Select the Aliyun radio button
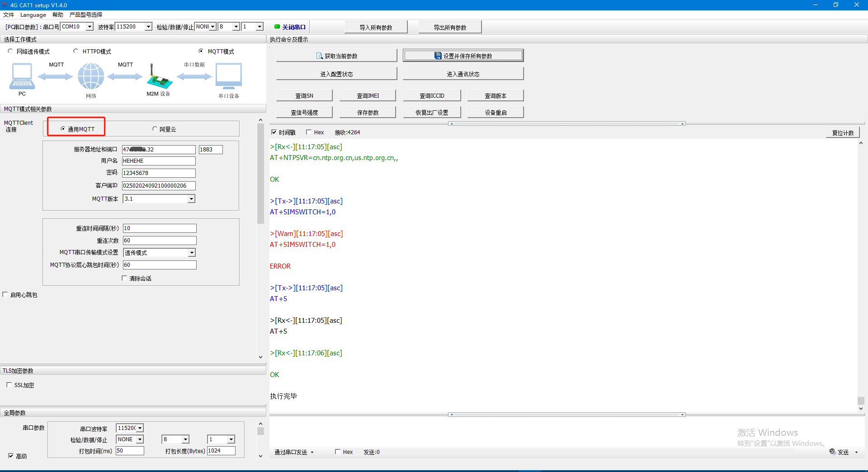The width and height of the screenshot is (868, 472). 155,129
